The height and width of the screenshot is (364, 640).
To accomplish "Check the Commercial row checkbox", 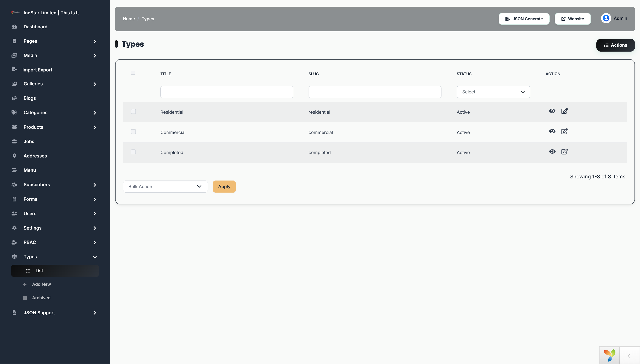I will point(133,132).
